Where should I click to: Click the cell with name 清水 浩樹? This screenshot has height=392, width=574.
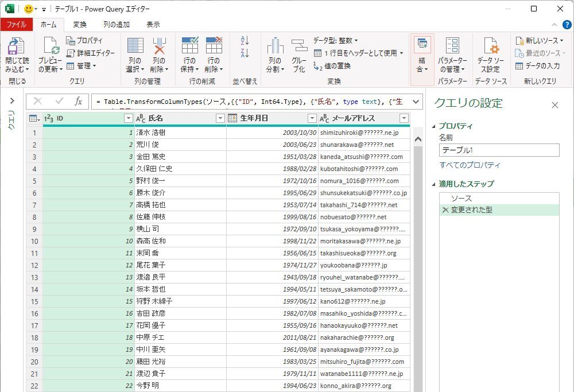point(180,133)
